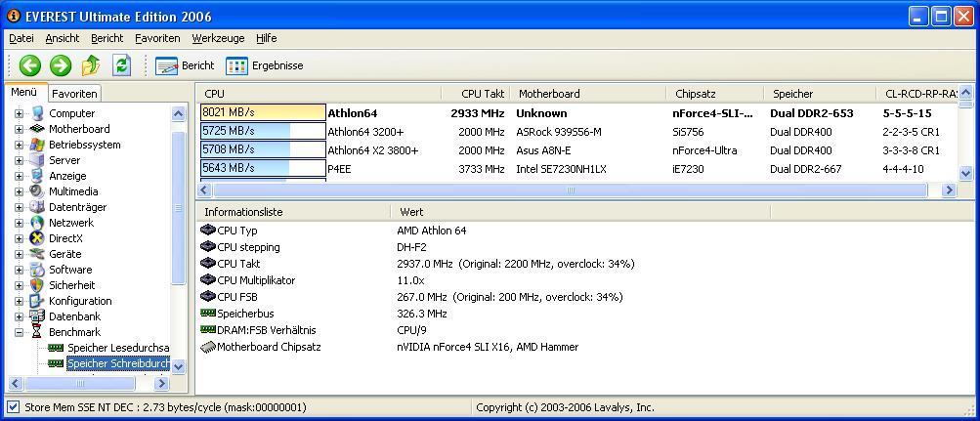Expand the Netzwerk tree node
Viewport: 980px width, 421px height.
click(x=19, y=223)
